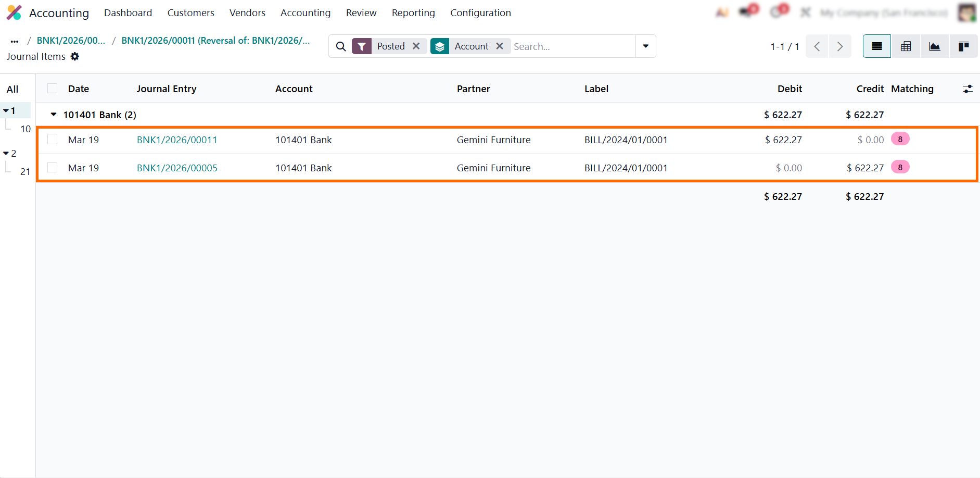This screenshot has height=478, width=980.
Task: Select all rows with header checkbox
Action: click(52, 89)
